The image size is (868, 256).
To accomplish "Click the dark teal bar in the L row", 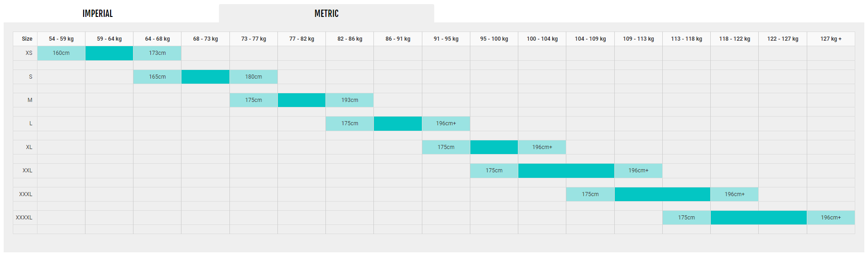I will point(398,123).
